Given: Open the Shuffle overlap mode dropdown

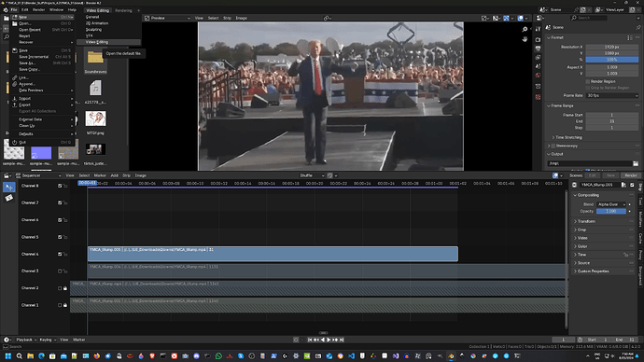Looking at the screenshot, I should (x=312, y=175).
